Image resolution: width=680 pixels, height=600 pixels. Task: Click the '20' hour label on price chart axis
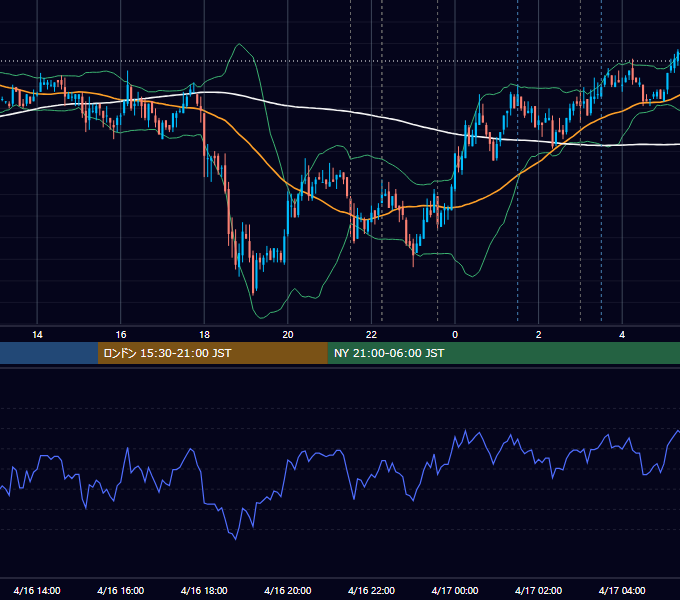tap(288, 335)
